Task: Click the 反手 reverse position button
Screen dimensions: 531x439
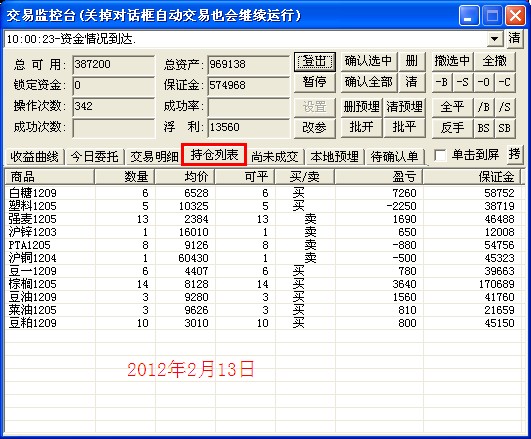Action: pyautogui.click(x=452, y=128)
